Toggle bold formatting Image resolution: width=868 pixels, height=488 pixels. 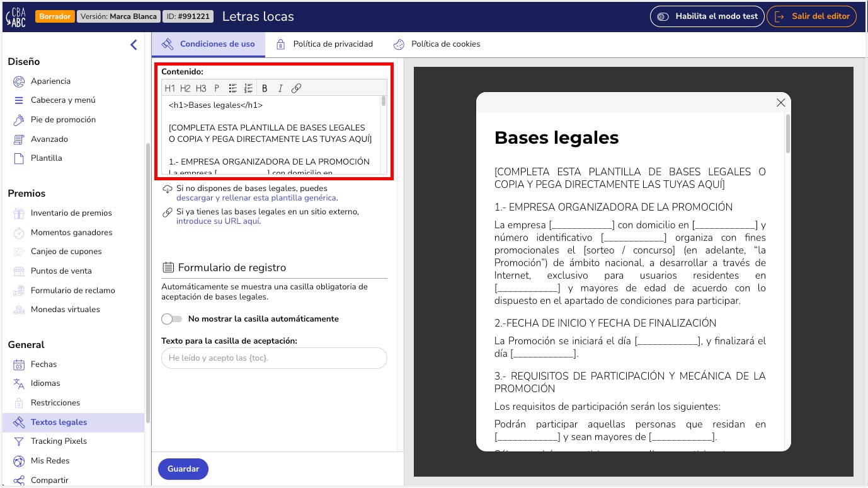tap(265, 88)
